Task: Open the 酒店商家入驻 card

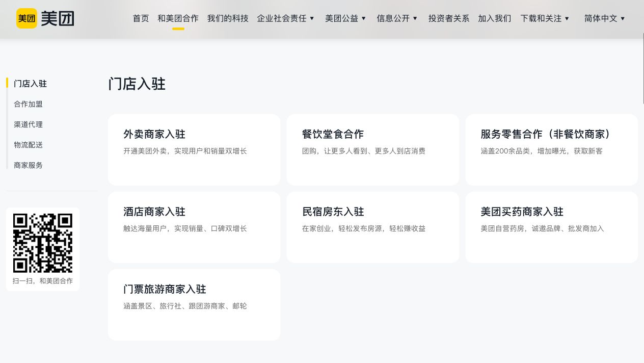Action: (x=194, y=227)
